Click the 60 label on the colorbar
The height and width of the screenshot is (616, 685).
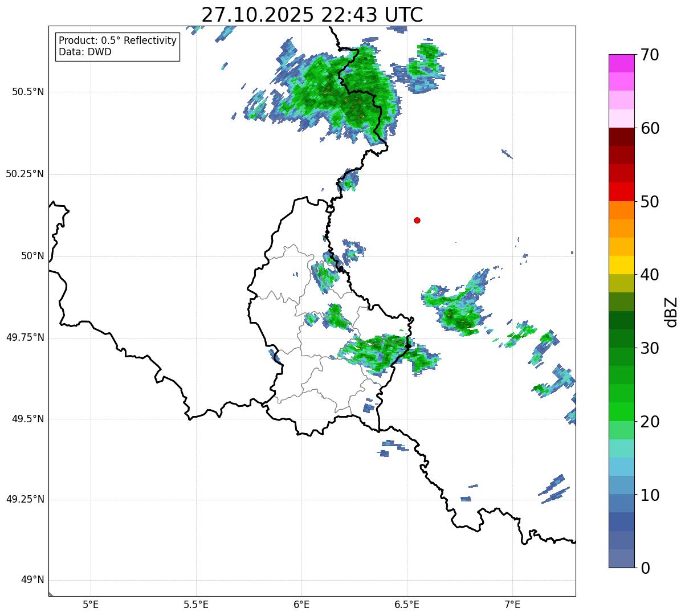click(x=650, y=128)
